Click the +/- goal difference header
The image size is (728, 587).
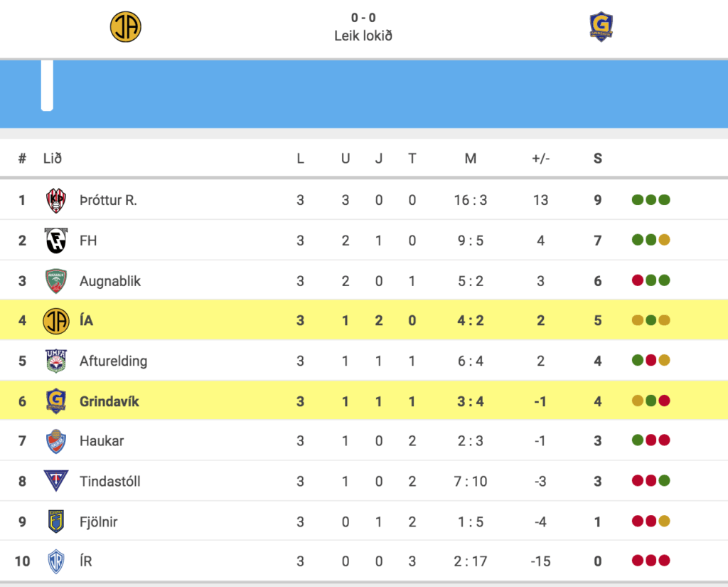540,159
